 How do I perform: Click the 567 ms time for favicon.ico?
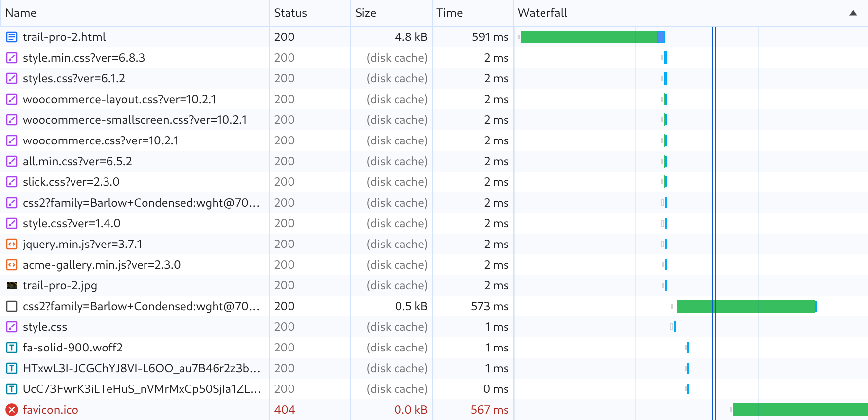coord(490,410)
